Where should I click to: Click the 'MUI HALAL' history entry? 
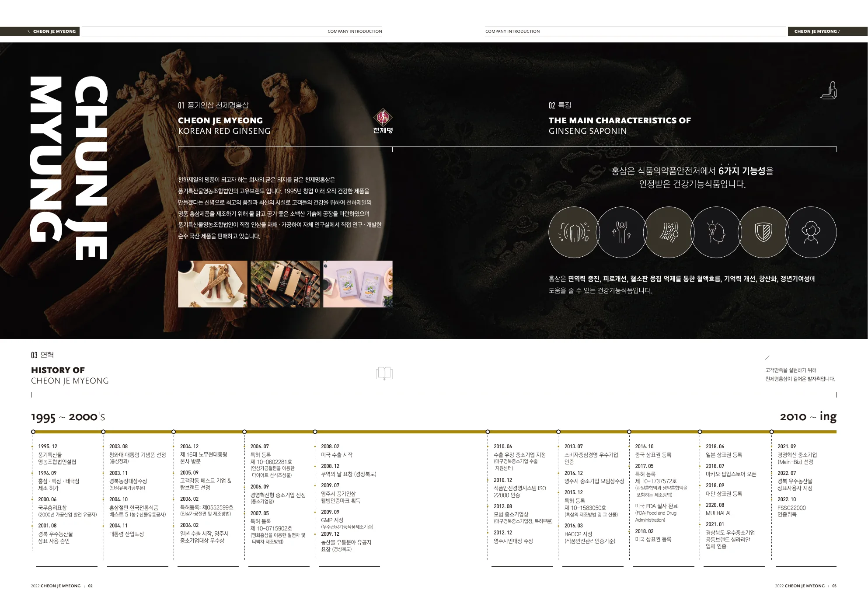click(719, 513)
